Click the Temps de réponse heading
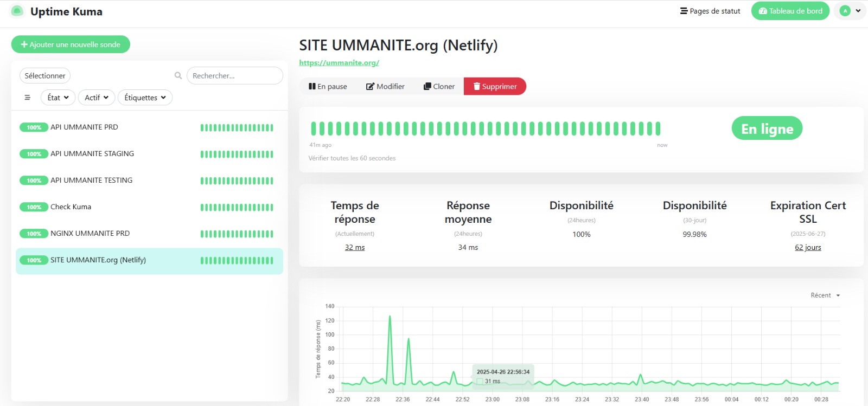This screenshot has height=406, width=868. (x=355, y=212)
